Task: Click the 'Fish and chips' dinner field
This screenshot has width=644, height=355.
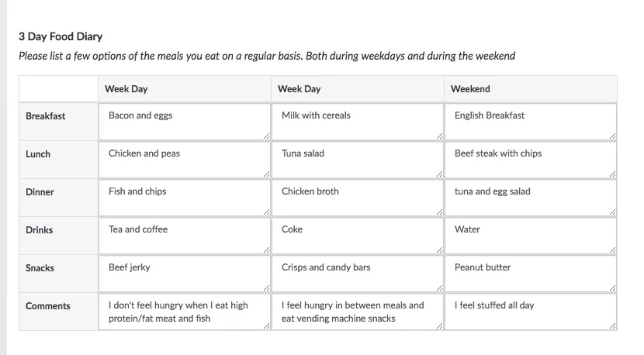Action: pyautogui.click(x=184, y=198)
